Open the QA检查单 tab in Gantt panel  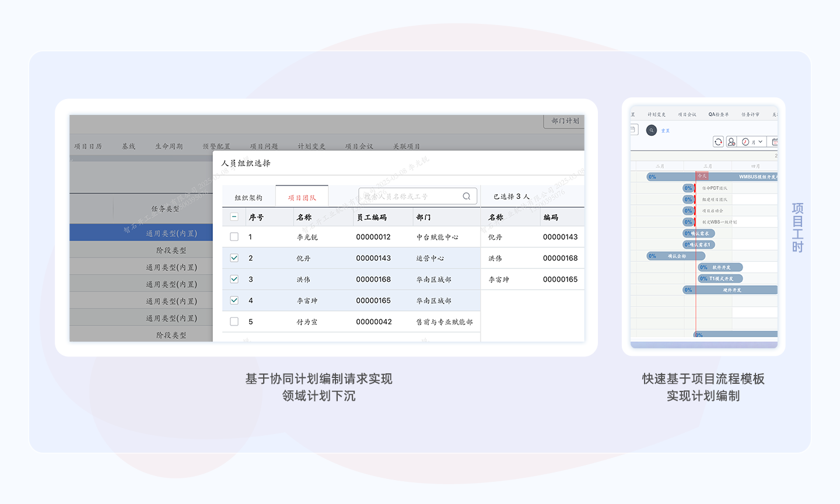719,114
